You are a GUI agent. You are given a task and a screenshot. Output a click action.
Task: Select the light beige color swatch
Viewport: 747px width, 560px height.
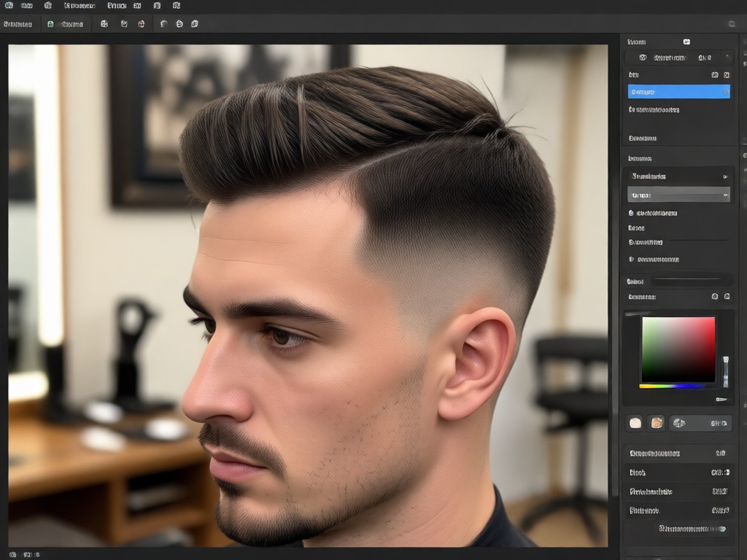point(635,423)
